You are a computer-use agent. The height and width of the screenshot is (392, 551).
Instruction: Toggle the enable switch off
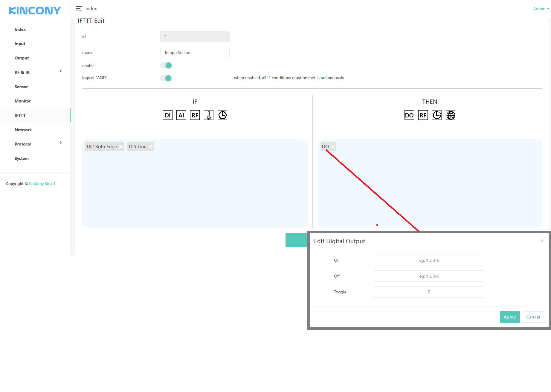(x=166, y=65)
